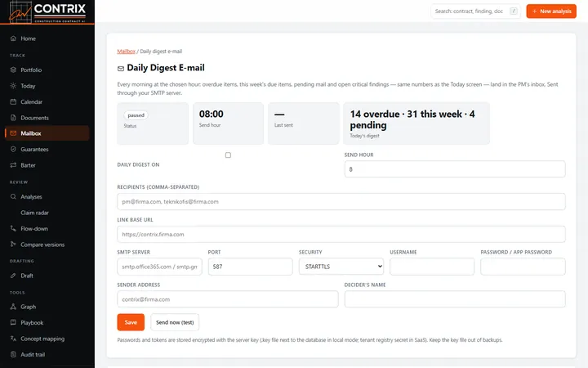The image size is (588, 368).
Task: Open Graph via its node icon
Action: pyautogui.click(x=13, y=307)
